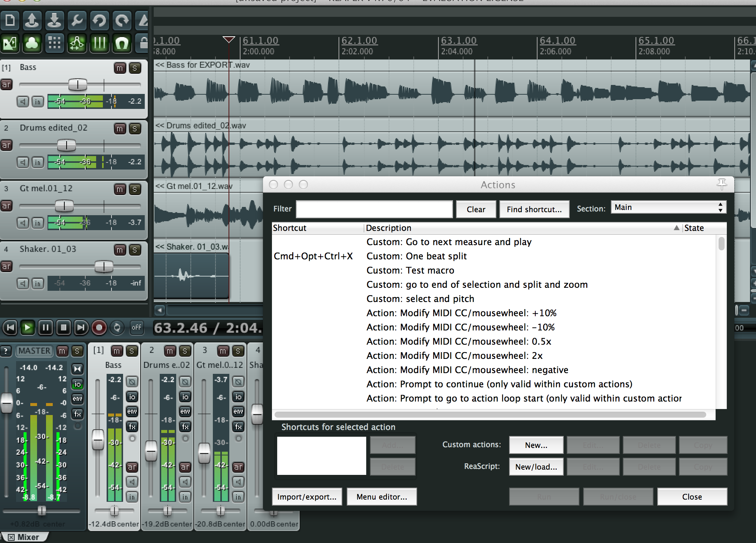Click the envelope points move icon

click(x=77, y=43)
